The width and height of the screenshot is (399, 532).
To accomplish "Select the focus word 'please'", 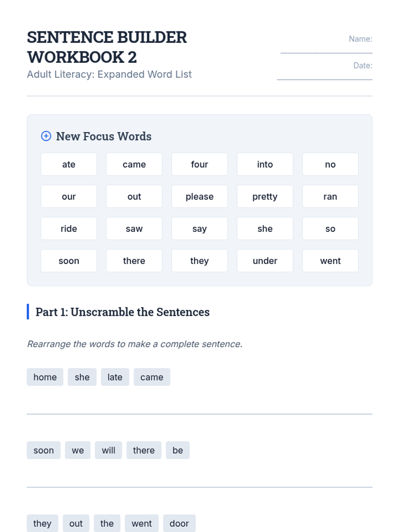I will pyautogui.click(x=199, y=197).
